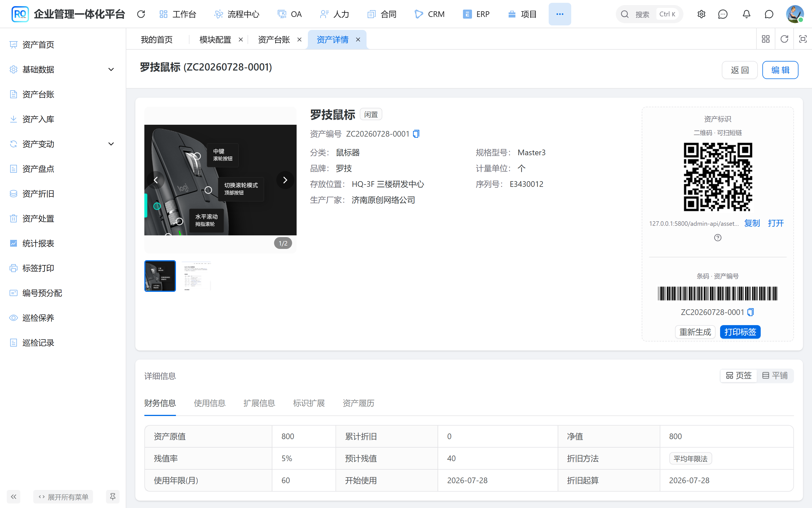
Task: Click the 打印标签 button
Action: (x=740, y=332)
